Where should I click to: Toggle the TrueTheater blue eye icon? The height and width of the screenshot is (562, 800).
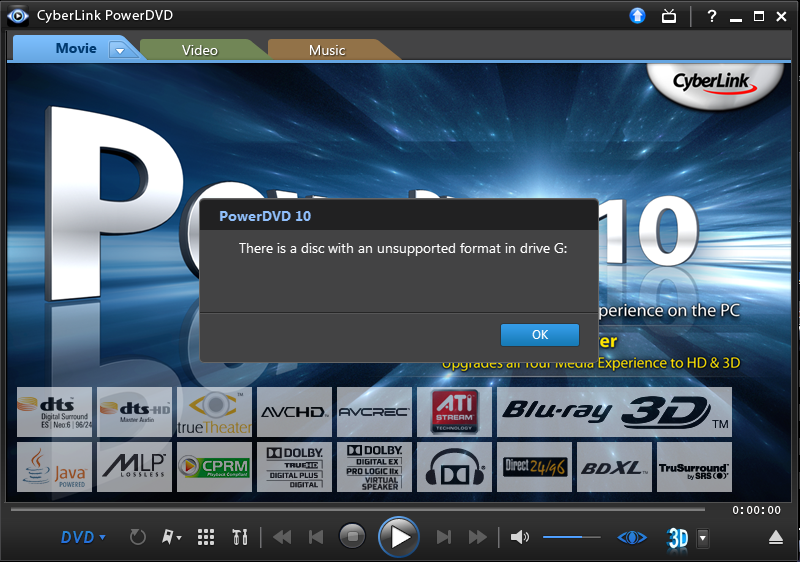632,538
